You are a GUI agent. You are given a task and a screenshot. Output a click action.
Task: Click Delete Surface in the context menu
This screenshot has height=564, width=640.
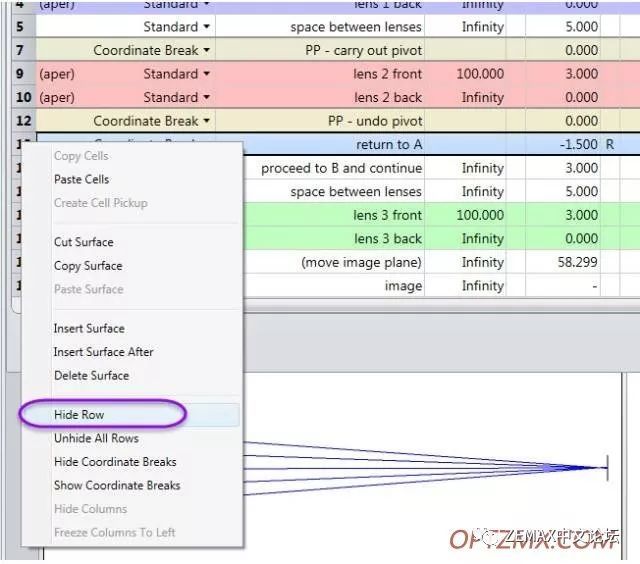[x=91, y=376]
